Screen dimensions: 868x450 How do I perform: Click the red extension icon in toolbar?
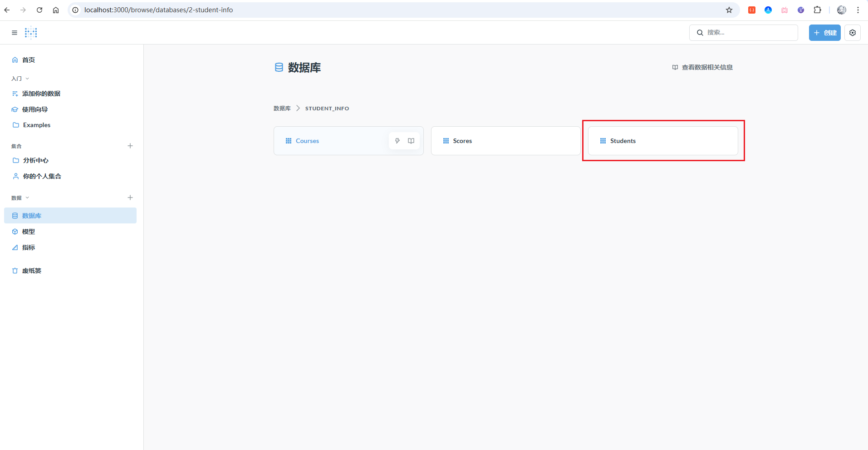click(752, 10)
